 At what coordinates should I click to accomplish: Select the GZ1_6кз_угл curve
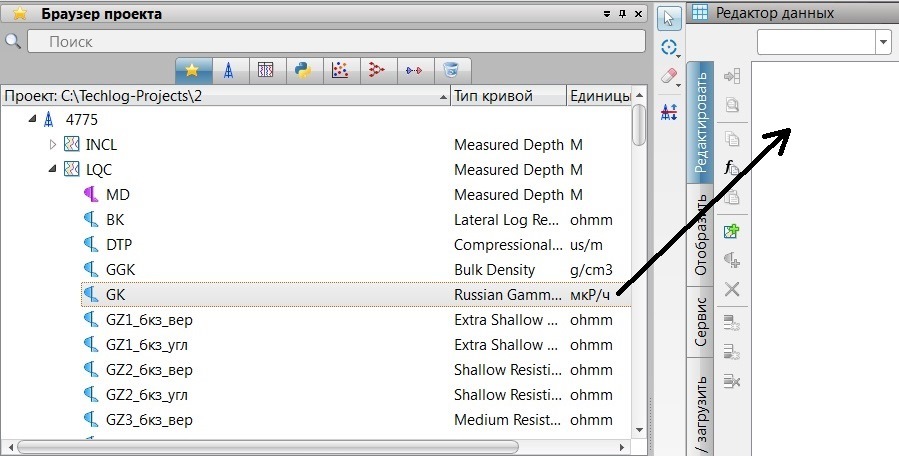tap(147, 345)
